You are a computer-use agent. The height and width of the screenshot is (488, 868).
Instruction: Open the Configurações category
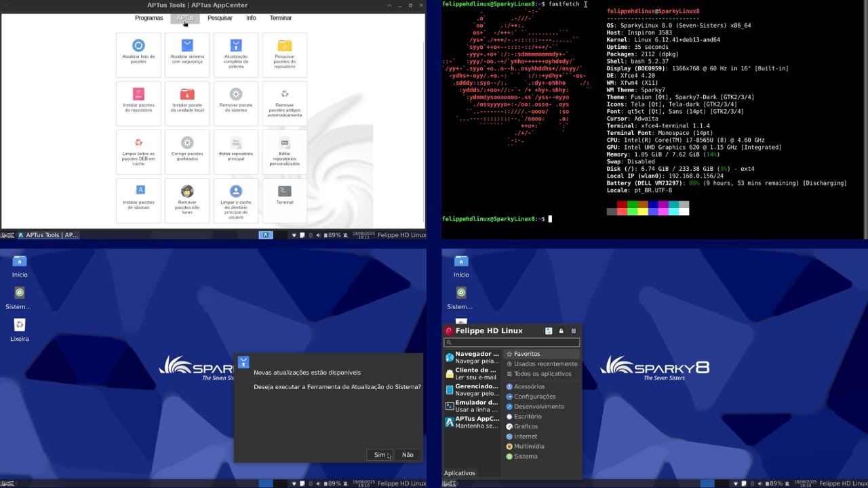pos(542,396)
